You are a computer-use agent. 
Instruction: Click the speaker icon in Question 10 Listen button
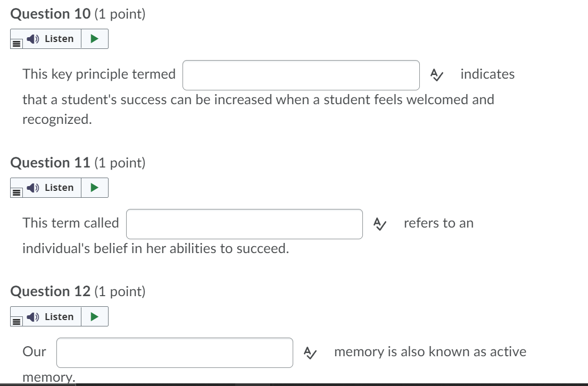point(32,38)
